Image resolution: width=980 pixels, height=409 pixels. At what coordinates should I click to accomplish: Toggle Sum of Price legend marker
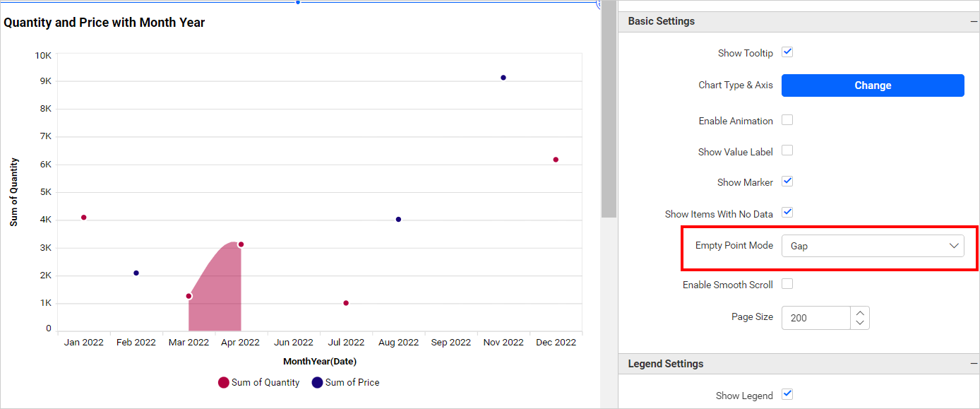tap(318, 383)
